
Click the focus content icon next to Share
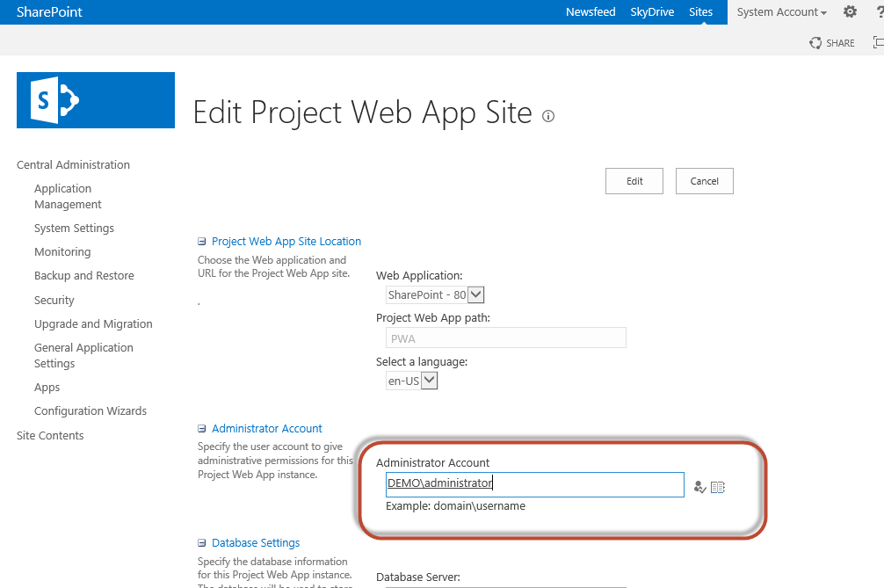[x=878, y=43]
